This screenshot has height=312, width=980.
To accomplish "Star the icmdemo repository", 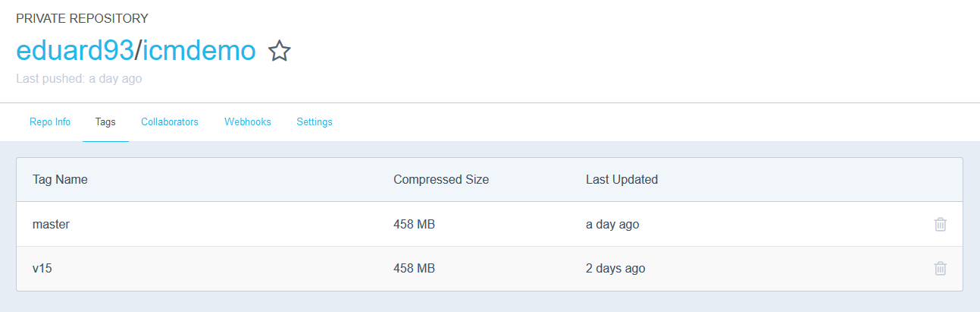I will point(280,52).
